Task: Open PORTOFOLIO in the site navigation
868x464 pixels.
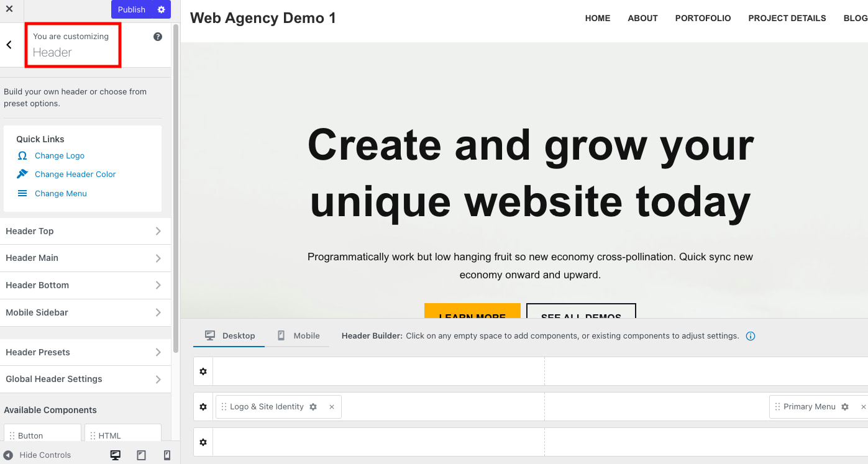Action: click(x=703, y=18)
